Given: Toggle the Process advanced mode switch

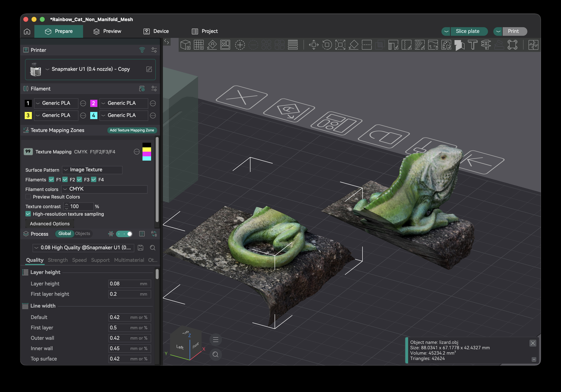Looking at the screenshot, I should (124, 234).
